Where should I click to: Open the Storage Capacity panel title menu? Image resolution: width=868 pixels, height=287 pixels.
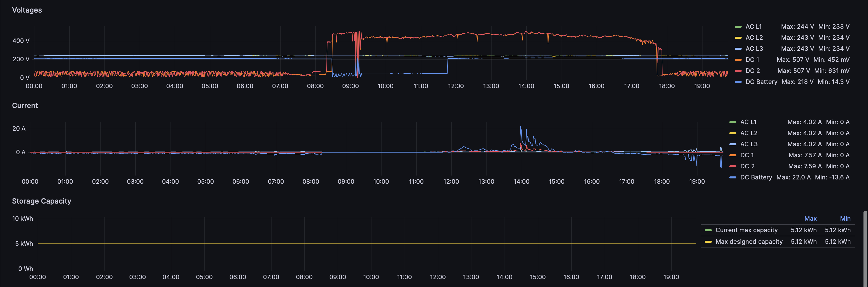[x=41, y=201]
